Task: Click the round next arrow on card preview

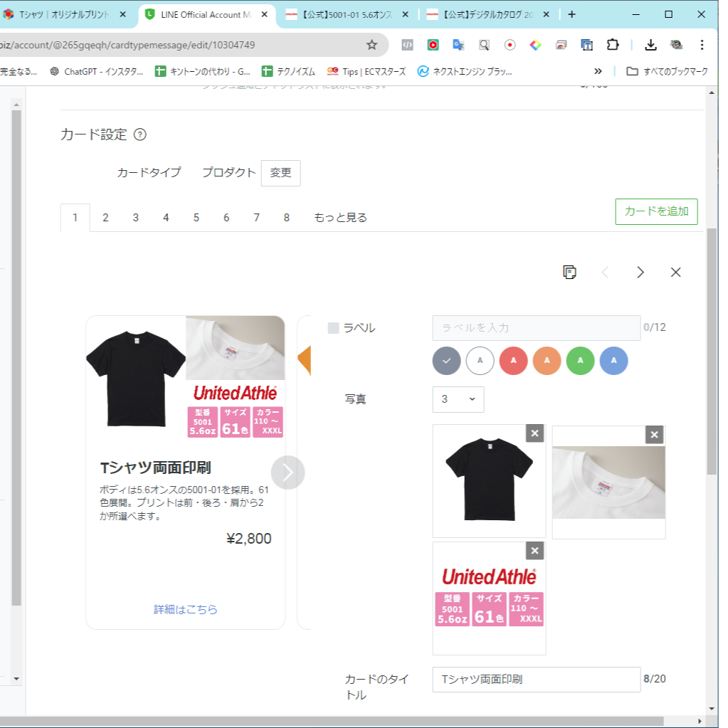Action: 288,473
